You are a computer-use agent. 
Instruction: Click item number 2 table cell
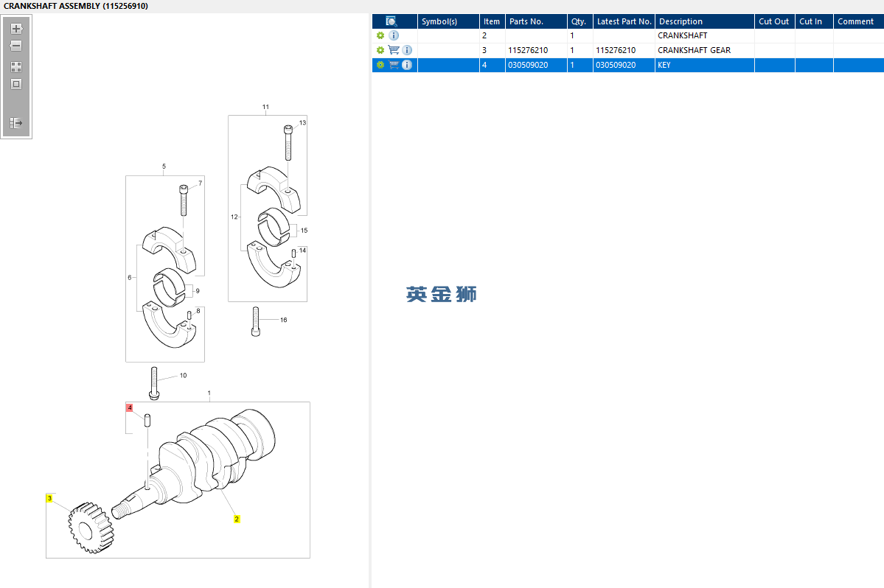(493, 35)
